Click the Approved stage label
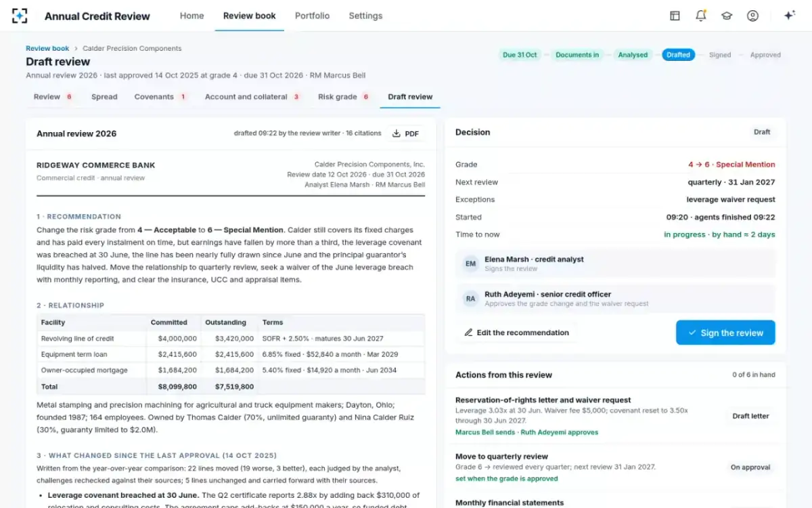 765,55
